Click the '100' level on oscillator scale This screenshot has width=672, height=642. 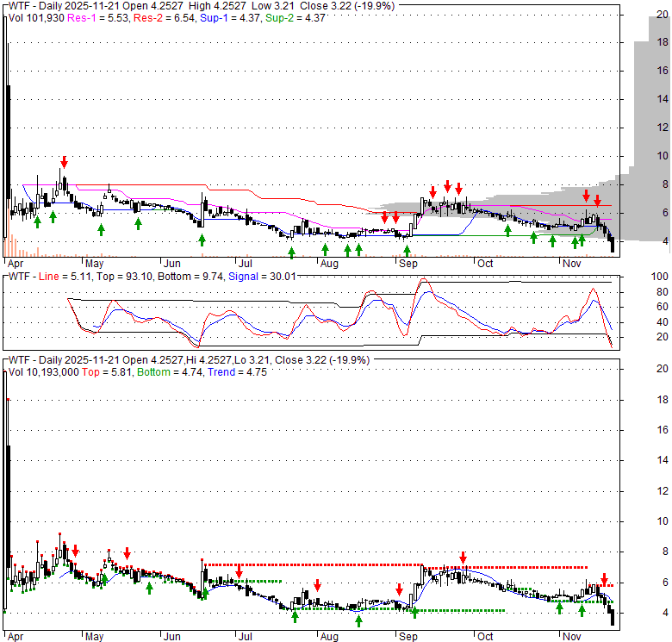[660, 277]
